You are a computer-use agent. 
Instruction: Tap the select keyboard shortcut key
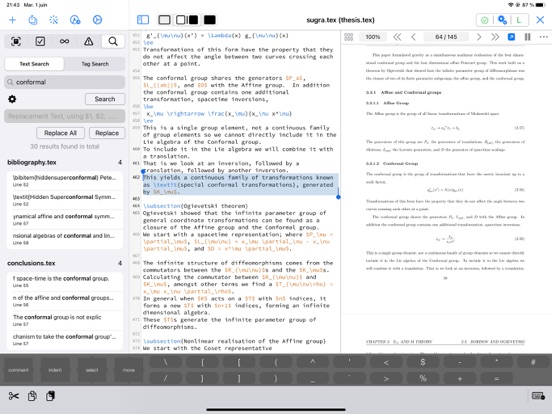coord(92,370)
